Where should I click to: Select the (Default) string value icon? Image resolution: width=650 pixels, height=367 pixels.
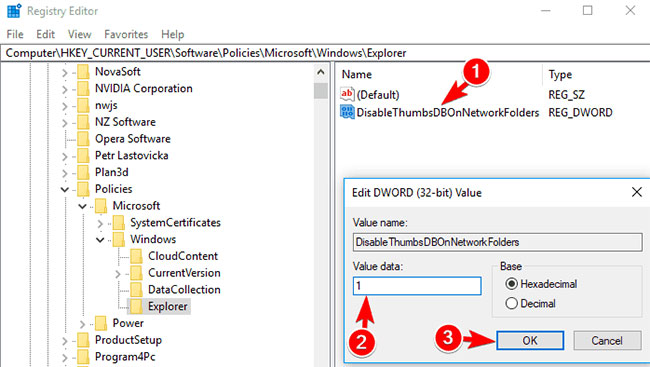click(x=347, y=94)
